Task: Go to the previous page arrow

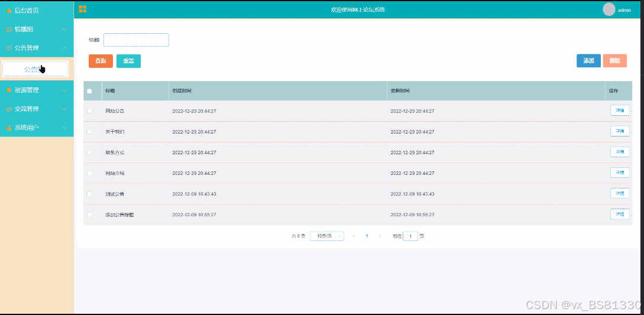Action: point(354,236)
